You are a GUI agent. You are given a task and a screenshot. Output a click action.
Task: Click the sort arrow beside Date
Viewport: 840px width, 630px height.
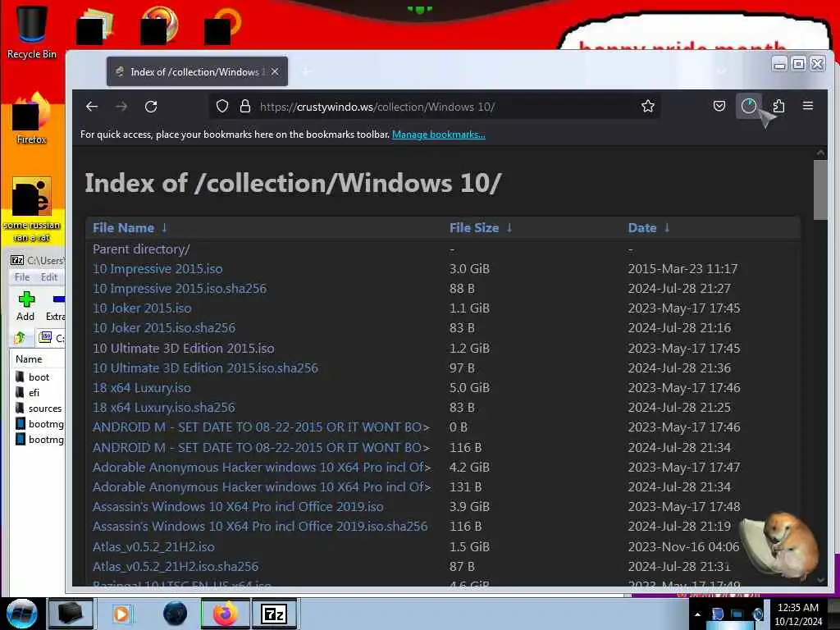tap(667, 228)
